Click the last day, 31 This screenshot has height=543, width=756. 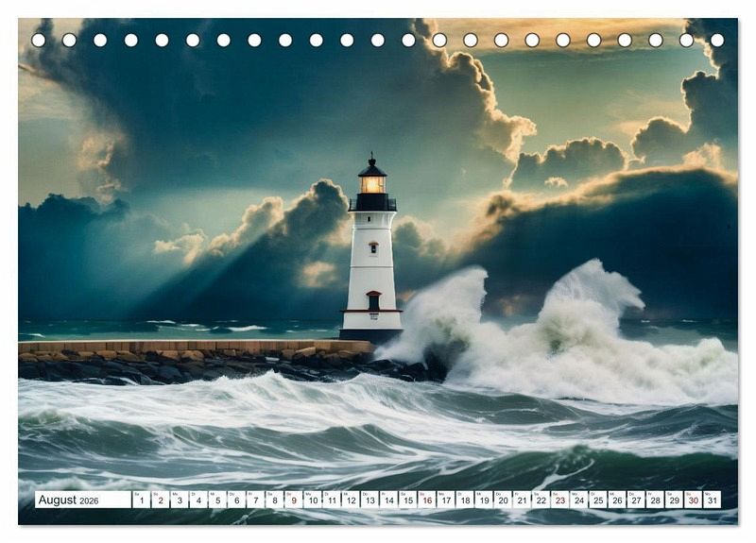point(712,501)
